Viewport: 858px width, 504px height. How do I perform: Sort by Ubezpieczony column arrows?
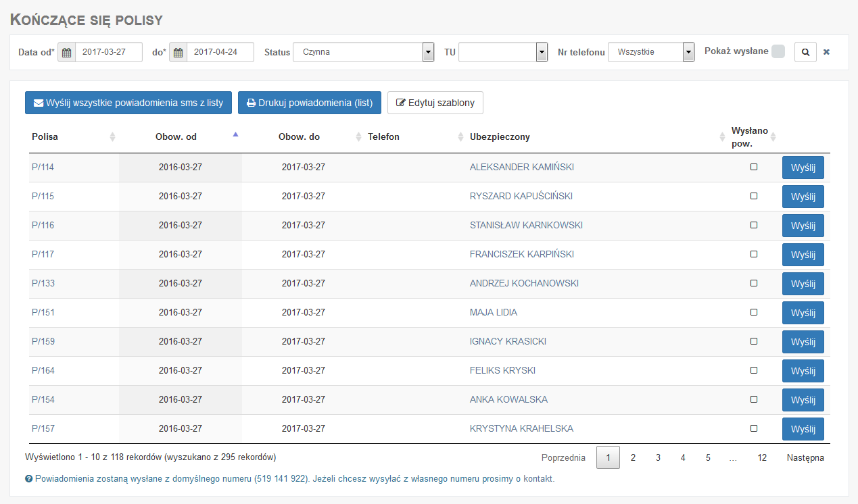click(x=722, y=136)
